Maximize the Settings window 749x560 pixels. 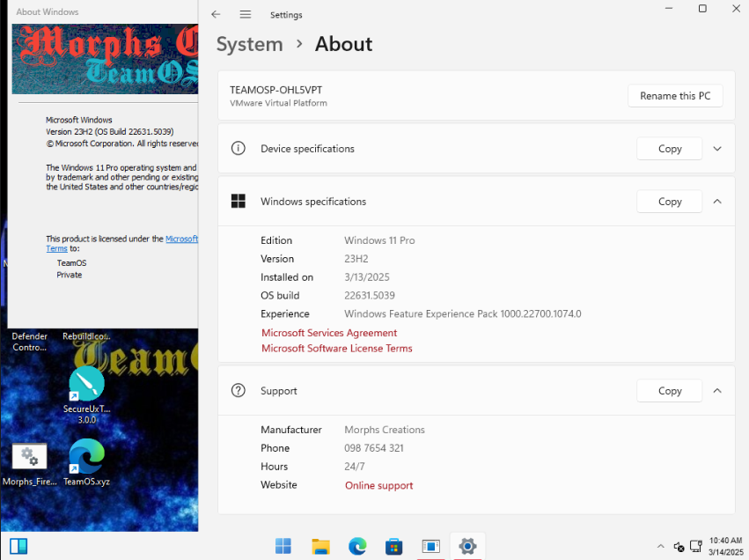pos(702,8)
